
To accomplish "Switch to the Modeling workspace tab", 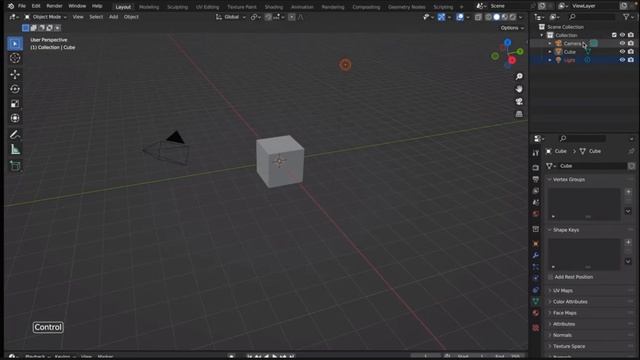I will click(149, 7).
